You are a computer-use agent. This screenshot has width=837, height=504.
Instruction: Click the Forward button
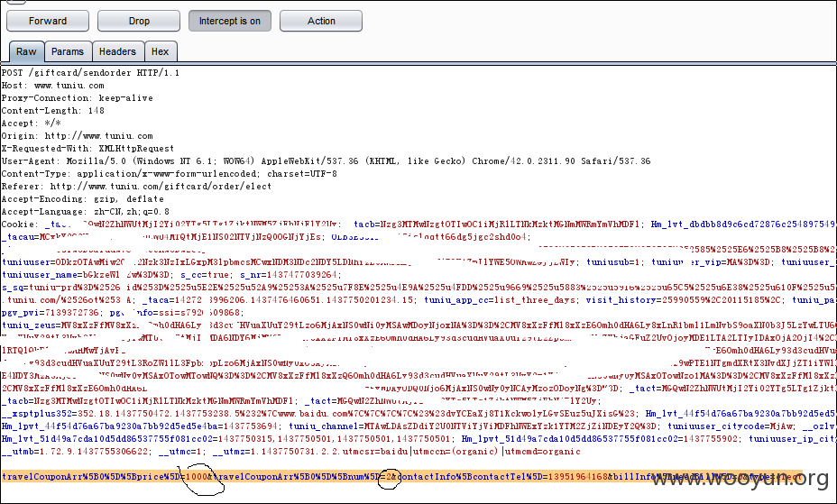tap(48, 22)
